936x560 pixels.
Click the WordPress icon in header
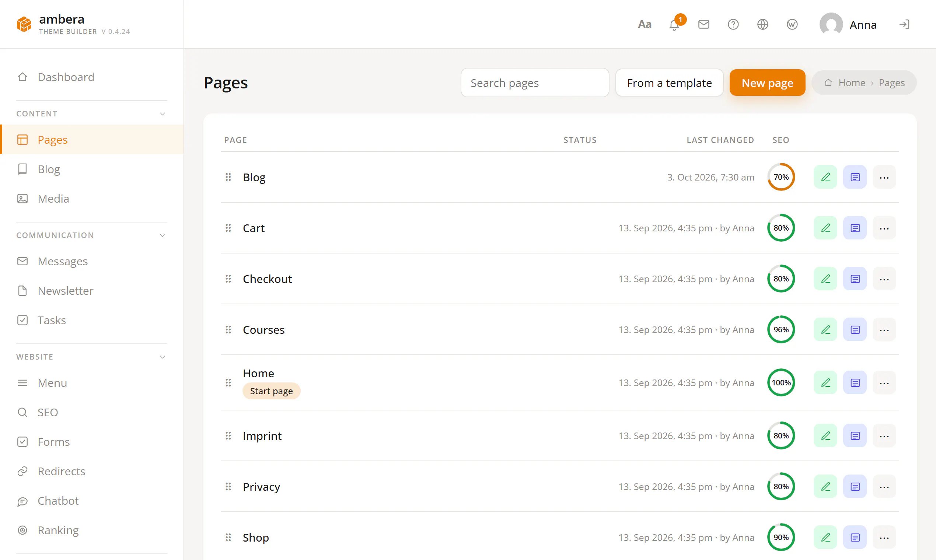[792, 25]
